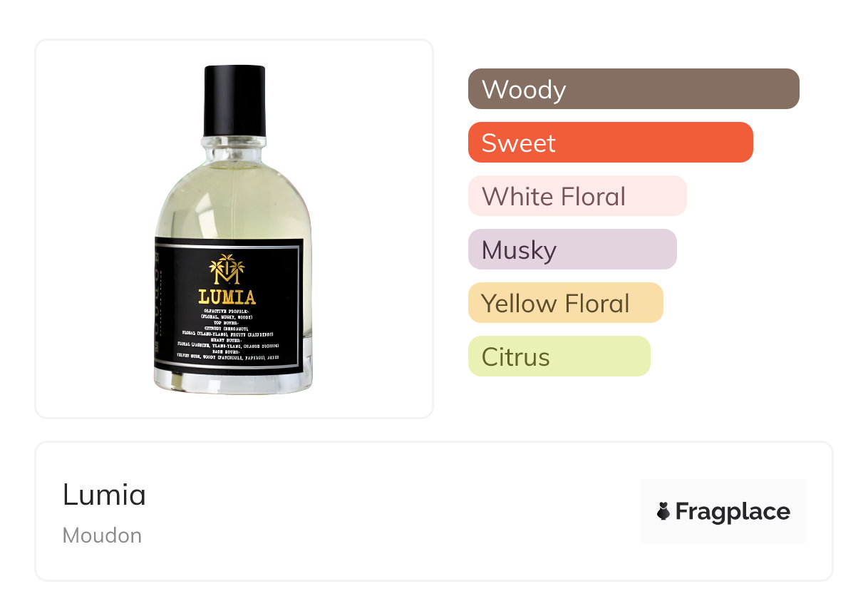Select the Yellow Floral accord bar
The width and height of the screenshot is (868, 616).
tap(565, 303)
